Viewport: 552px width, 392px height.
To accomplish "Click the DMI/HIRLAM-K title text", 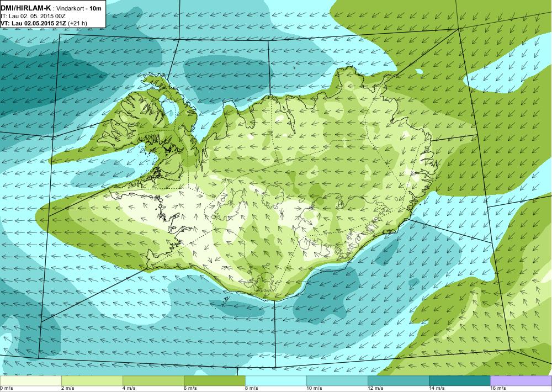I will (x=26, y=8).
